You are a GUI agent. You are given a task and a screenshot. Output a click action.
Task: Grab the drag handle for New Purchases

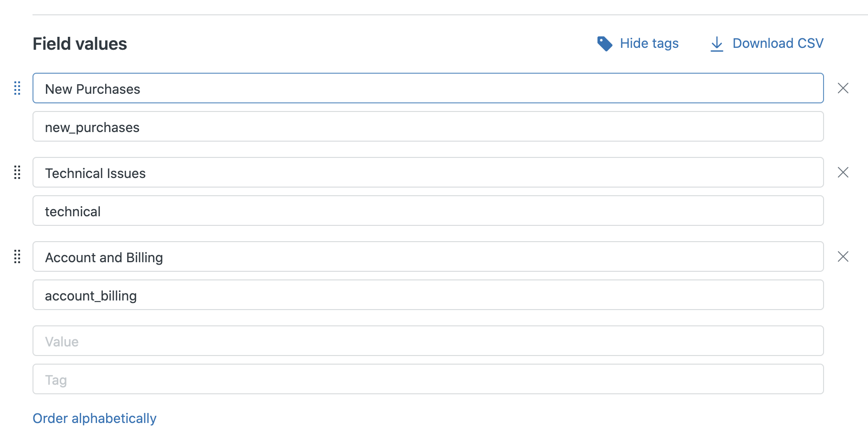tap(17, 88)
